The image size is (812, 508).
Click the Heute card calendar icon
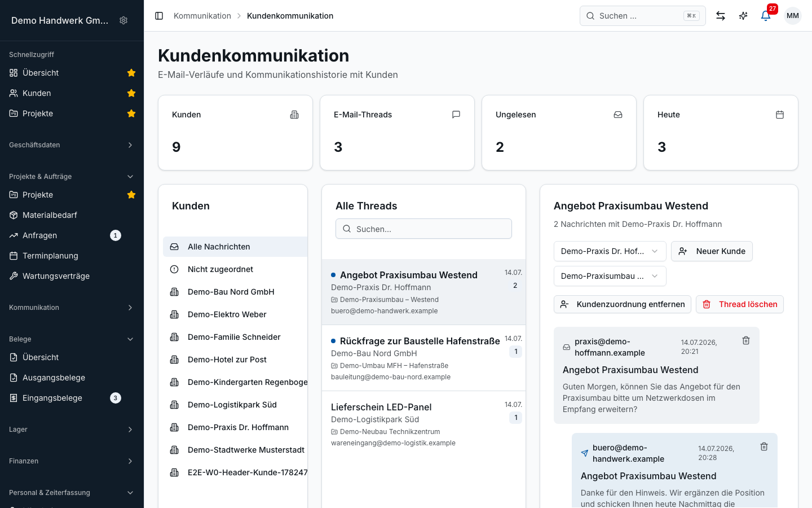pos(780,115)
